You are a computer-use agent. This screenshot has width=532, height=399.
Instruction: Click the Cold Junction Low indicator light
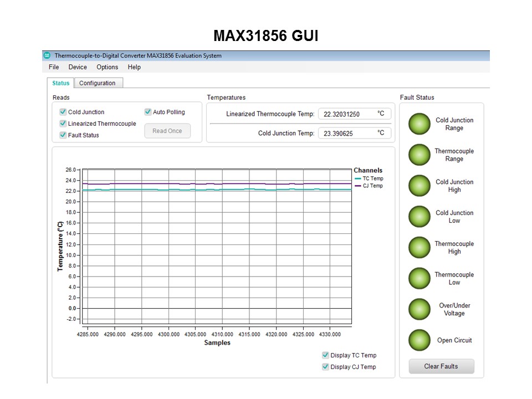420,217
